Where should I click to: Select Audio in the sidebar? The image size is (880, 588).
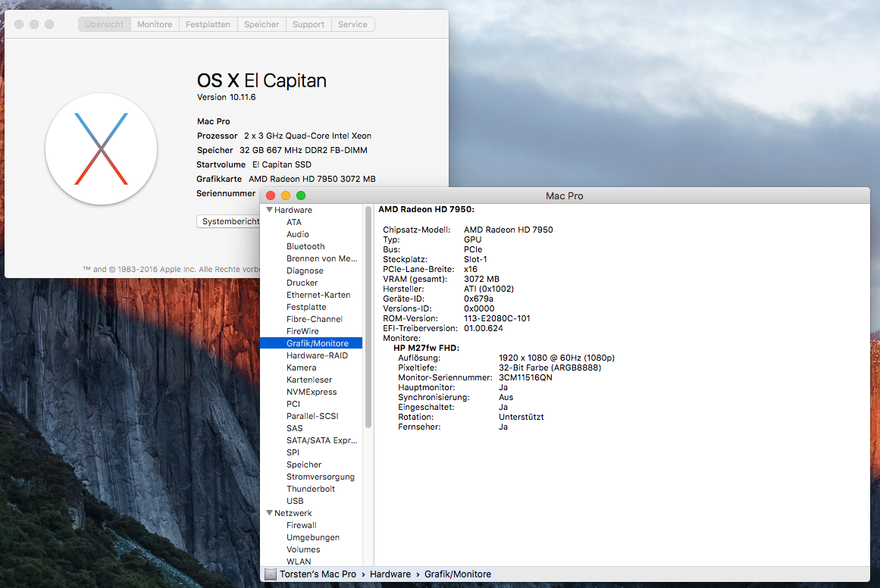tap(297, 234)
